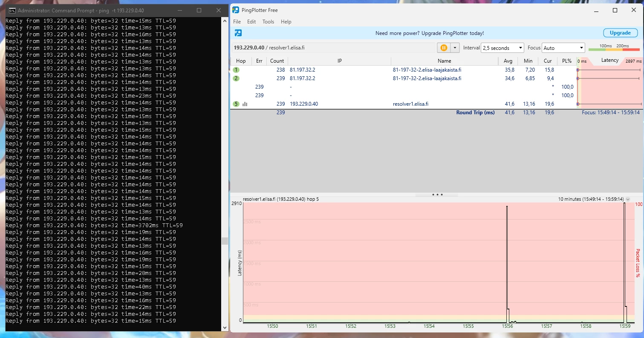Click the Latency column header
644x338 pixels.
click(x=610, y=61)
